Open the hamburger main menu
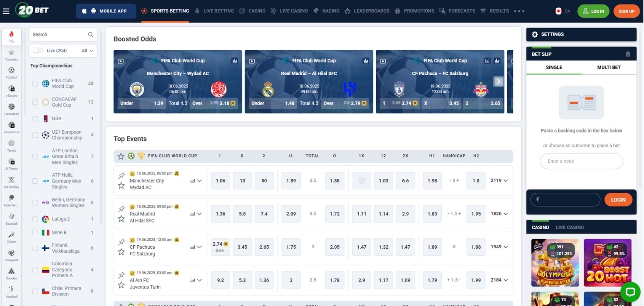Screen dimensions: 644x306 coord(6,11)
